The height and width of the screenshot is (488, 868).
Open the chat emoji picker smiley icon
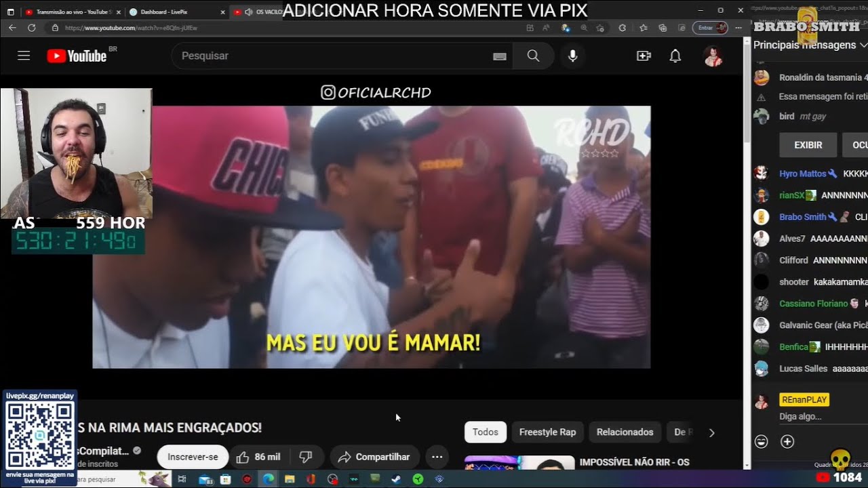point(762,442)
